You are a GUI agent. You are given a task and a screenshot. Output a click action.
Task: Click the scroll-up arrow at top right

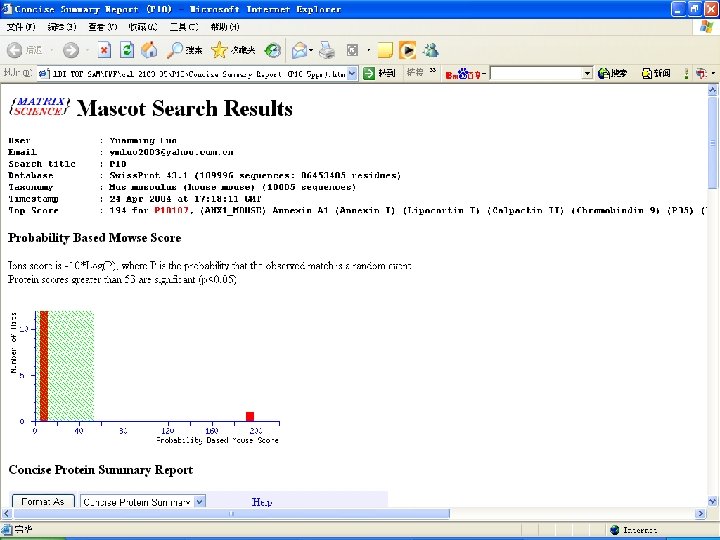click(x=713, y=90)
